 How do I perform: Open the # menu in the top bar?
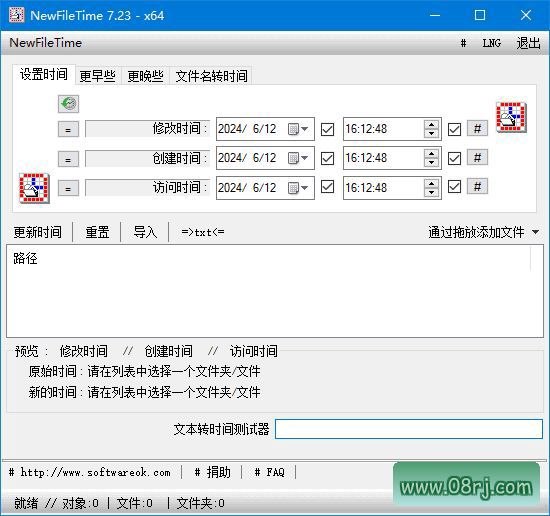(463, 43)
